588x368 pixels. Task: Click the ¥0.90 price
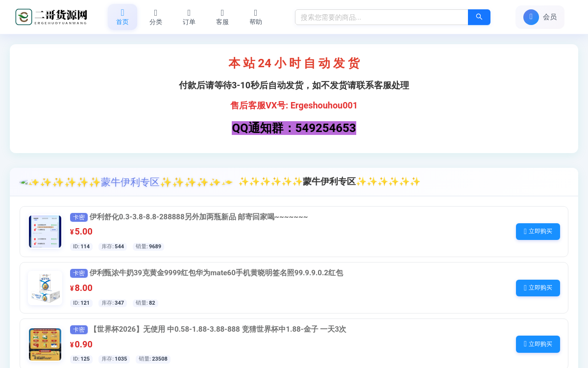81,344
